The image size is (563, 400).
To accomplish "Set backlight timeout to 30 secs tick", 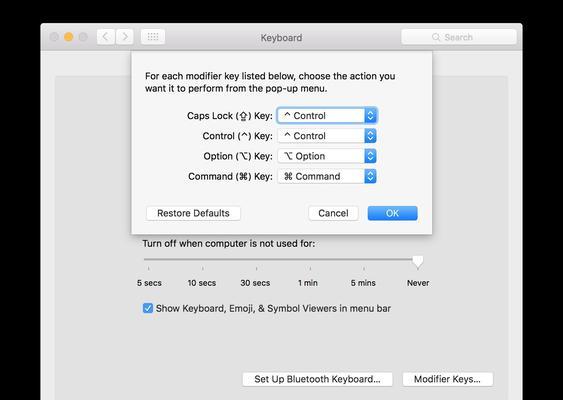I will pos(256,268).
